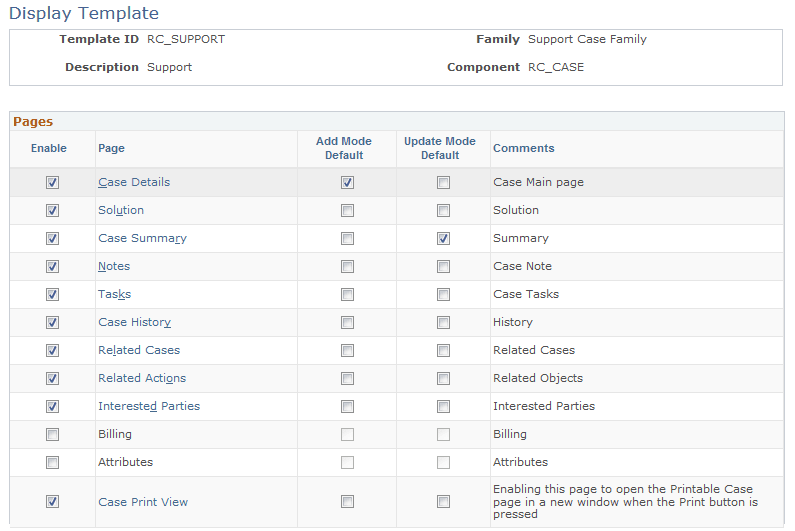Screen dimensions: 795x531
Task: Open the Related Cases link
Action: tap(139, 351)
